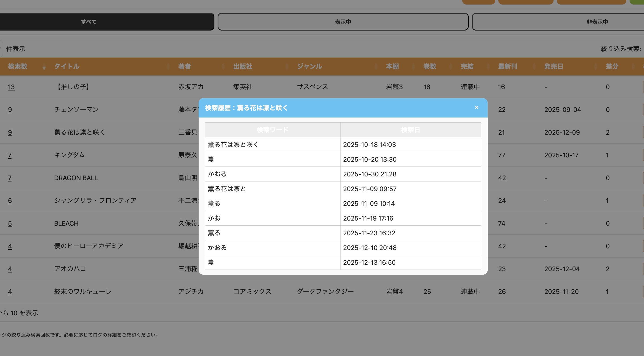Open search count 4 for 終末のワルキューレ

click(10, 292)
